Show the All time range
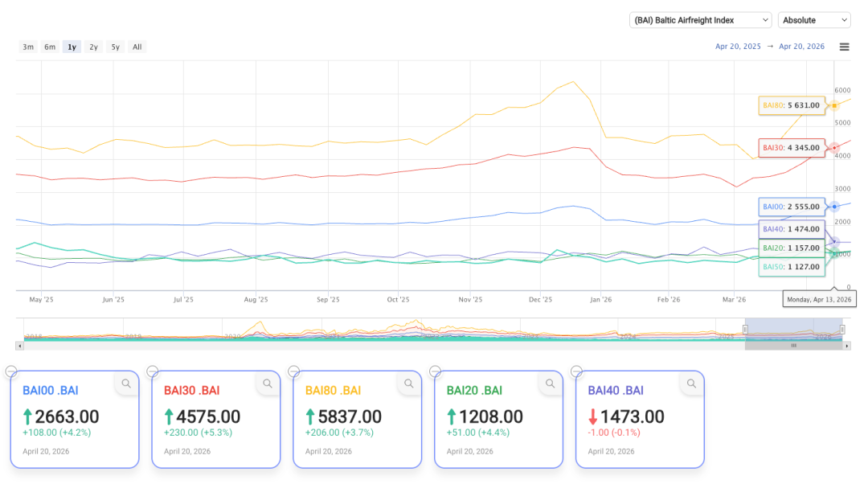This screenshot has width=868, height=484. [x=137, y=47]
